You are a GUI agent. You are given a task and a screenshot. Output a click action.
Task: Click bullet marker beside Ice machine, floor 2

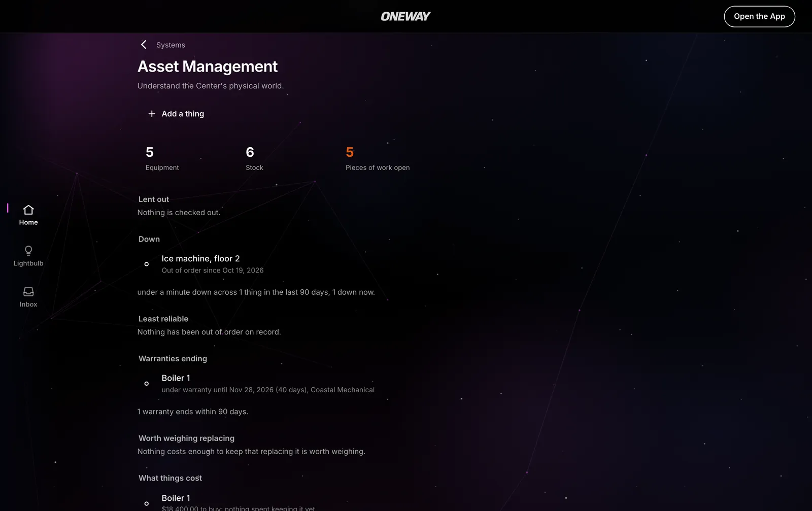(x=147, y=264)
